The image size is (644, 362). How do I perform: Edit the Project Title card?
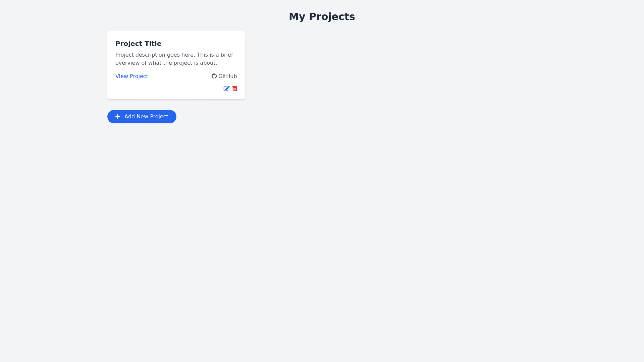(226, 88)
